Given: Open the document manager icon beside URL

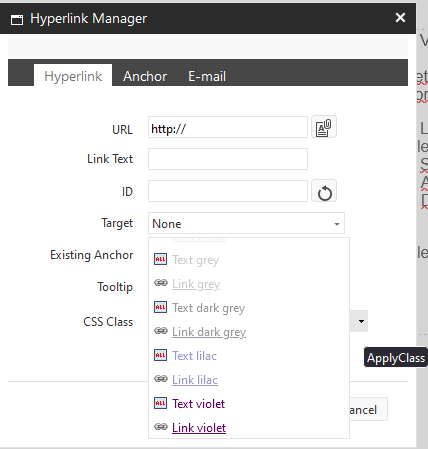Looking at the screenshot, I should (324, 127).
